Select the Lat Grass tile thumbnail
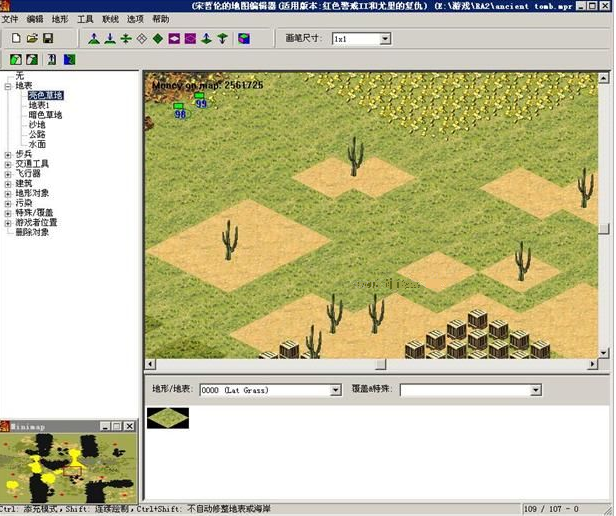The width and height of the screenshot is (616, 516). pyautogui.click(x=168, y=418)
